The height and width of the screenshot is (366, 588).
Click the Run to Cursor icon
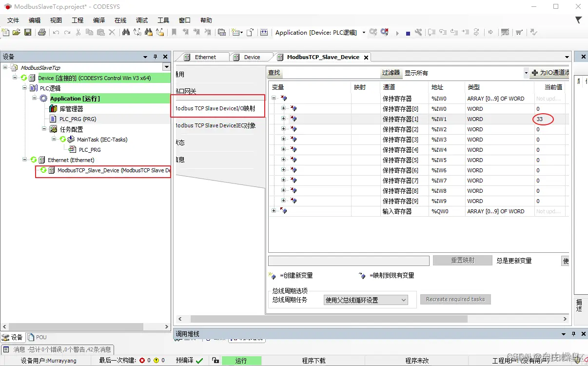[x=466, y=32]
